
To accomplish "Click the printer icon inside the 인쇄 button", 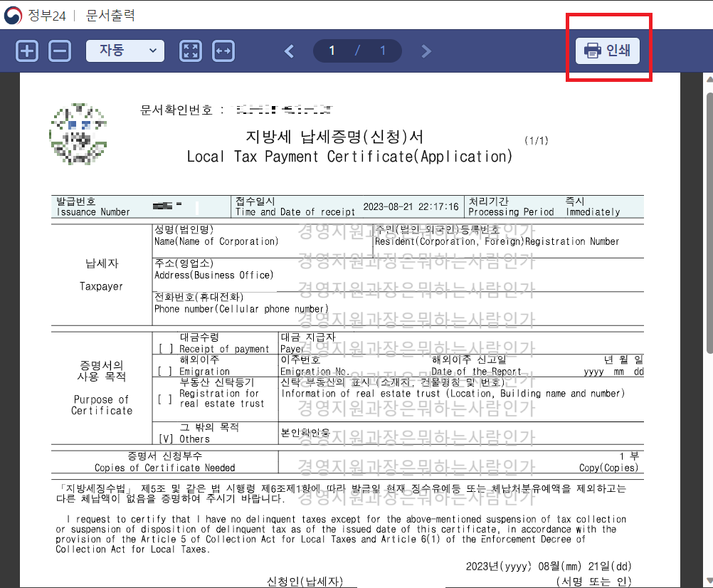I will pos(591,51).
